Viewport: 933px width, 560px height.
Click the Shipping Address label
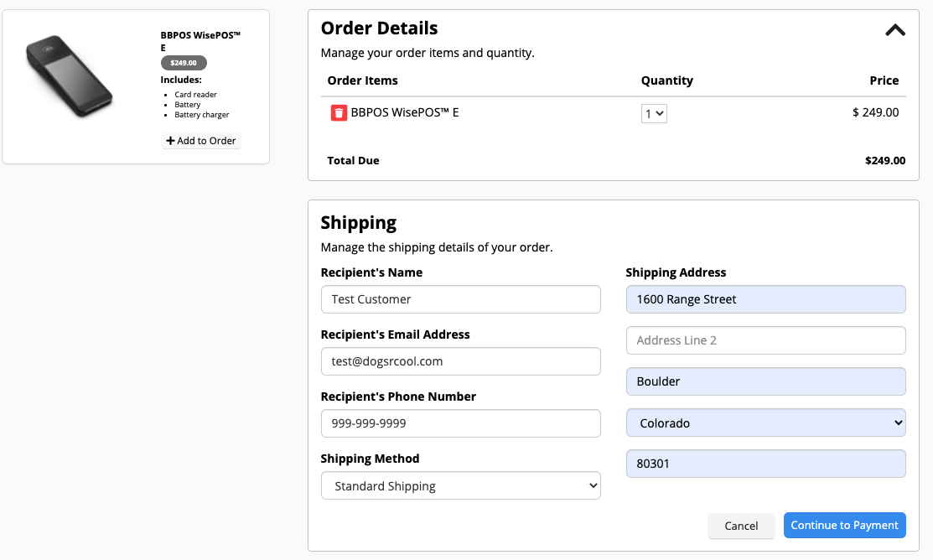[x=676, y=272]
